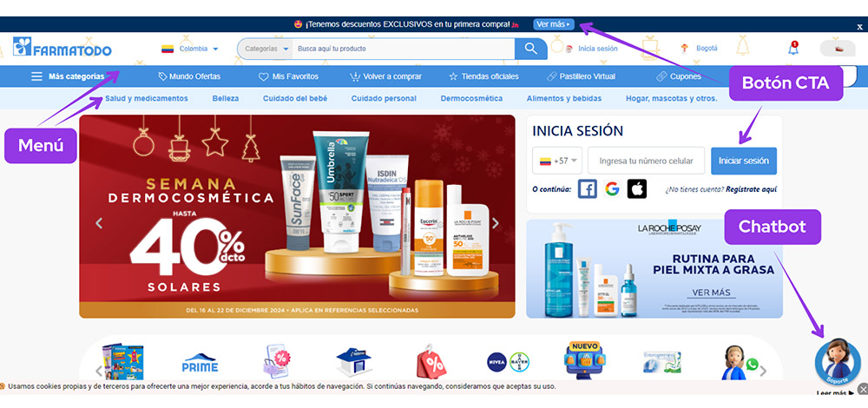Continue with the Google icon
The height and width of the screenshot is (408, 868).
pos(612,188)
